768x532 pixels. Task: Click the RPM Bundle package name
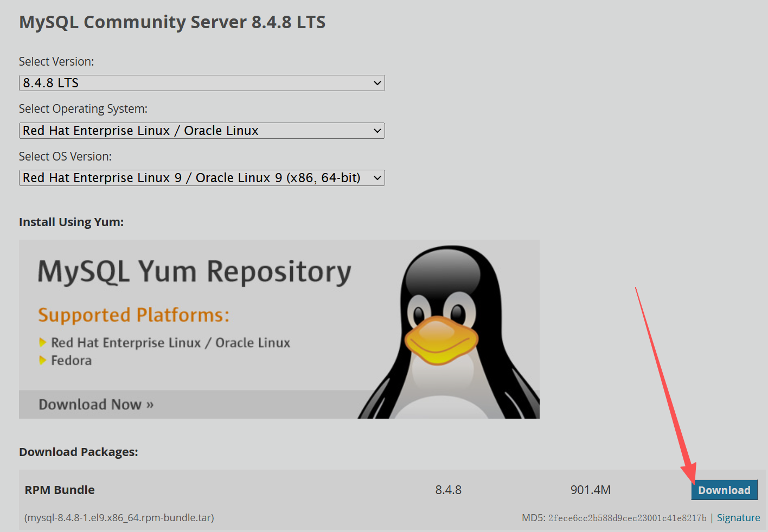coord(60,490)
